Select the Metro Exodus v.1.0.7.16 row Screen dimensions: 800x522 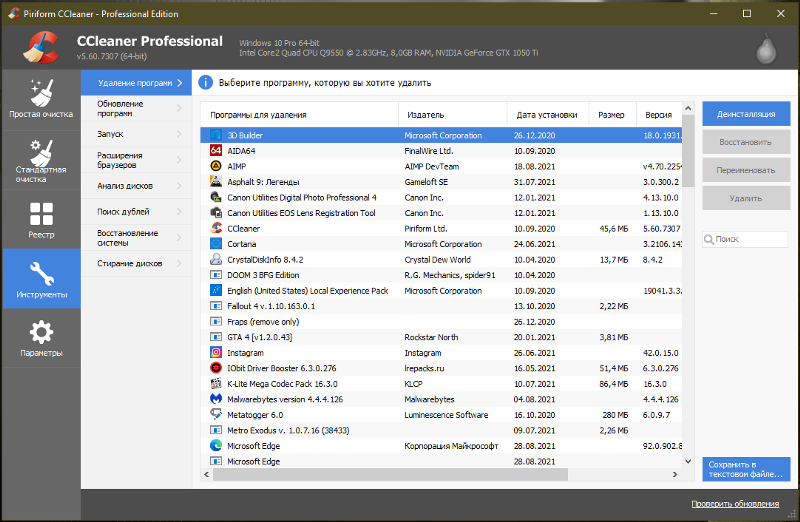point(441,430)
